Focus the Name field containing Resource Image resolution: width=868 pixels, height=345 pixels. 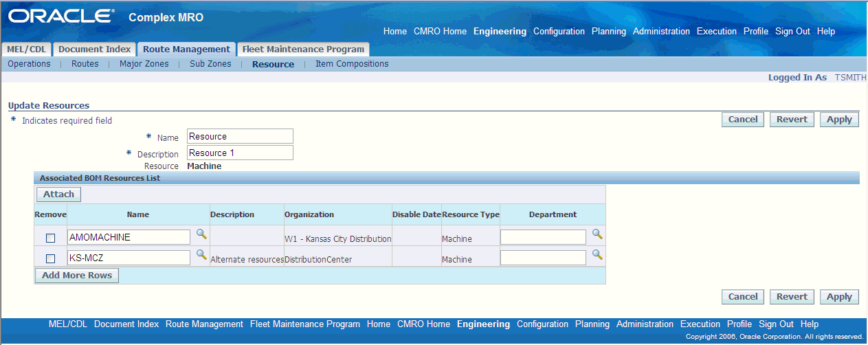click(x=240, y=136)
